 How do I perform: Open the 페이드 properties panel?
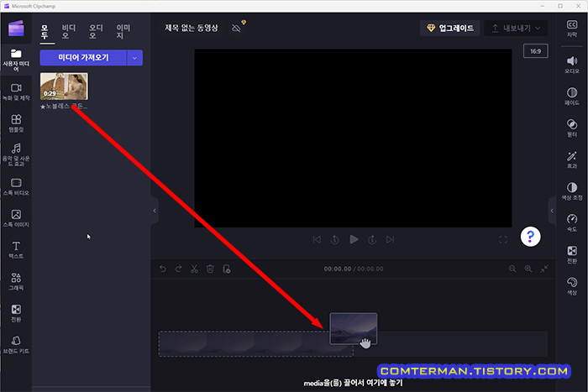[572, 97]
